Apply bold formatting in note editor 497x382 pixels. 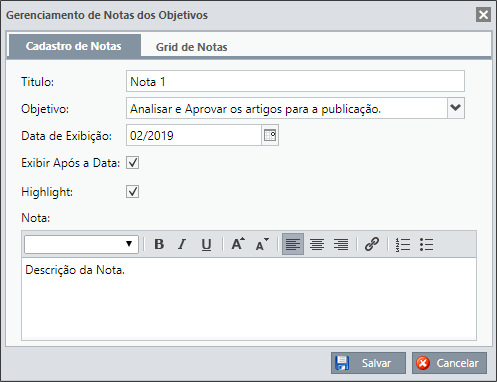pyautogui.click(x=159, y=244)
